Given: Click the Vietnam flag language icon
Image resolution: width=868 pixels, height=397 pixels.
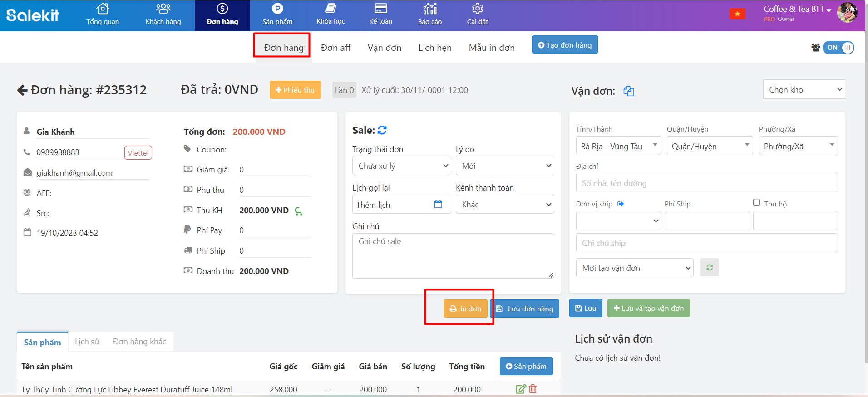Looking at the screenshot, I should pos(737,14).
